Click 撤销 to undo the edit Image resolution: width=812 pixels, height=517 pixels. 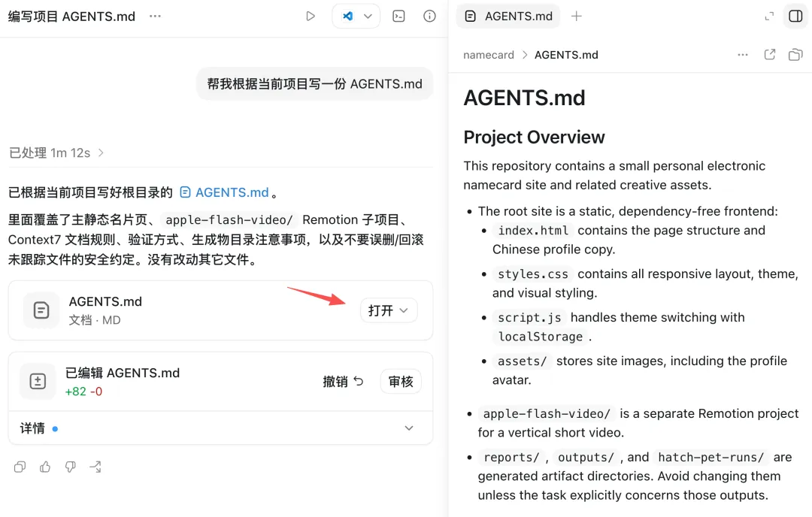coord(343,382)
